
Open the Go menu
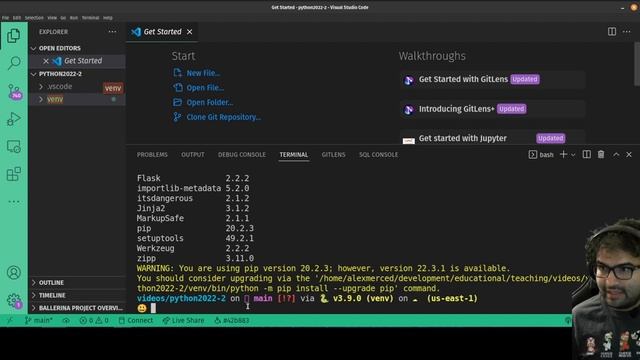click(x=63, y=18)
